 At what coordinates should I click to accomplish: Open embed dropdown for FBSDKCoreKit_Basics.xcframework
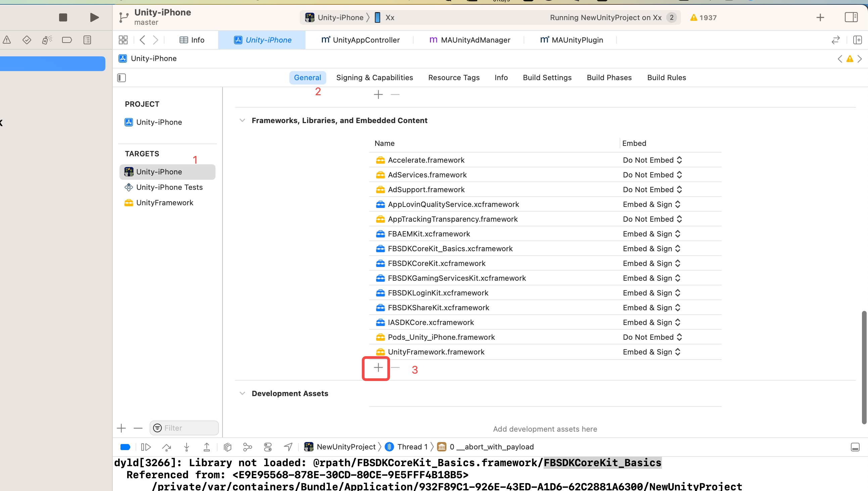652,249
